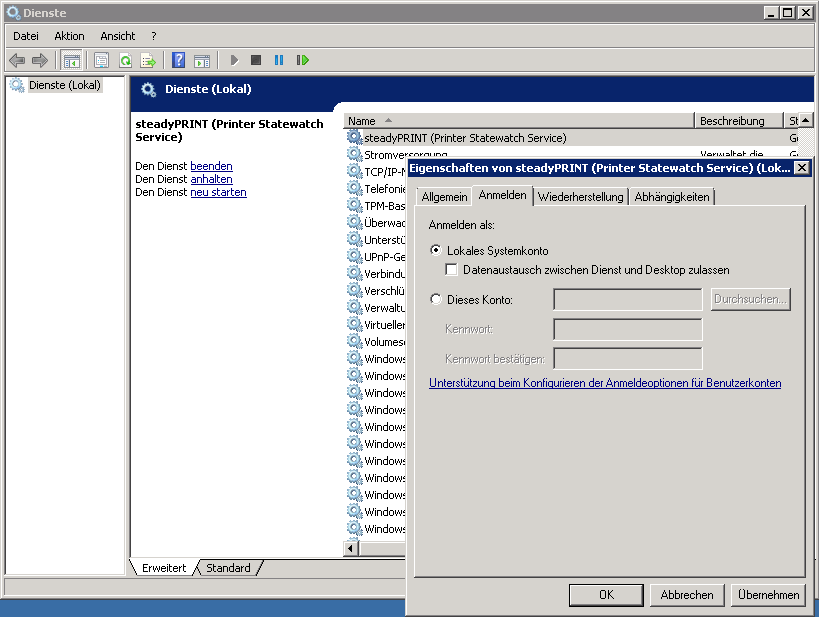This screenshot has width=819, height=617.
Task: Click gear icon of TPM-Bas row
Action: tap(355, 205)
